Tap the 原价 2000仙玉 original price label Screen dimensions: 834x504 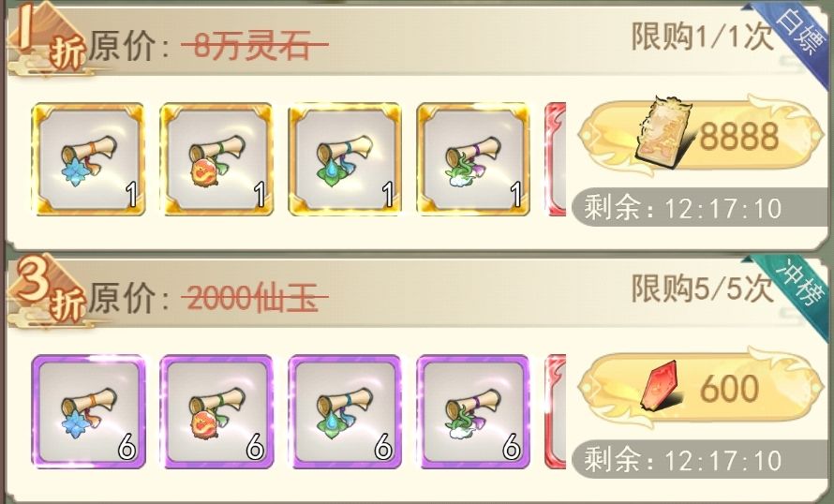click(208, 298)
